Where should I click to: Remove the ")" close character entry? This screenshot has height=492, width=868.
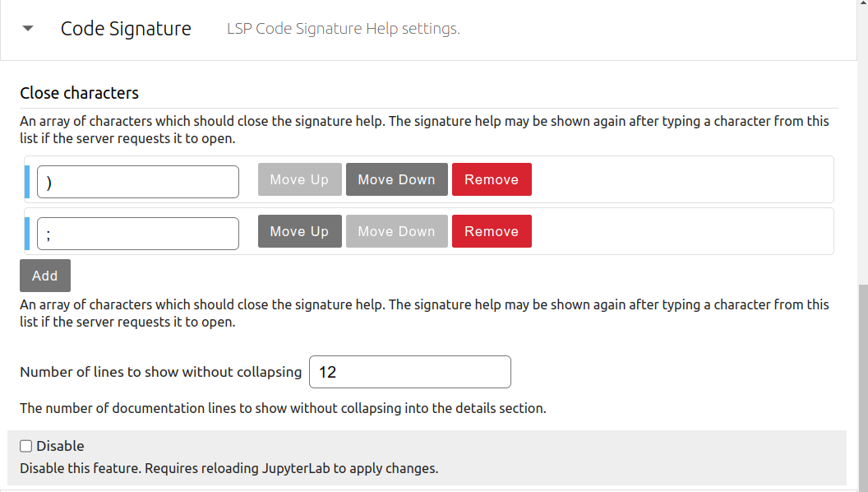492,179
